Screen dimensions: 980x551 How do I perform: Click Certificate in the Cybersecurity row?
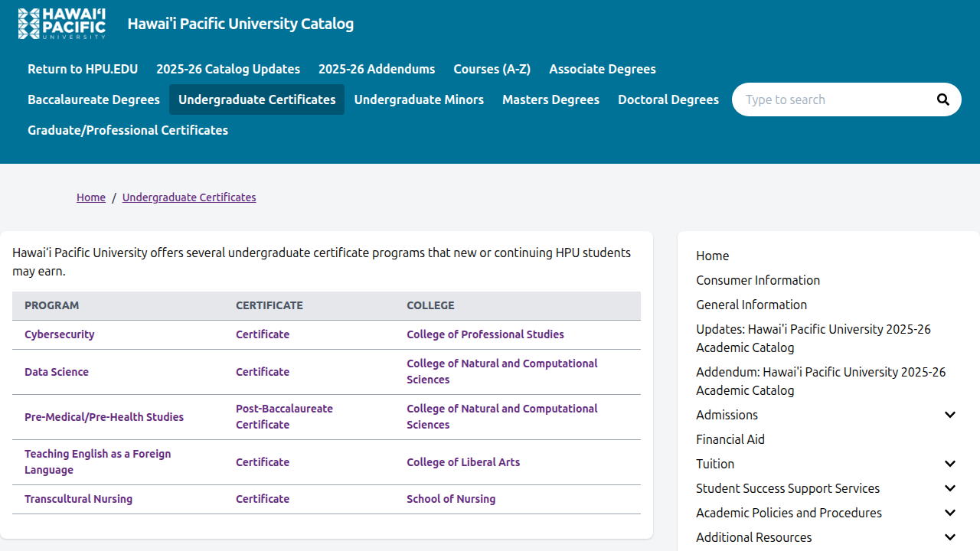[x=263, y=334]
